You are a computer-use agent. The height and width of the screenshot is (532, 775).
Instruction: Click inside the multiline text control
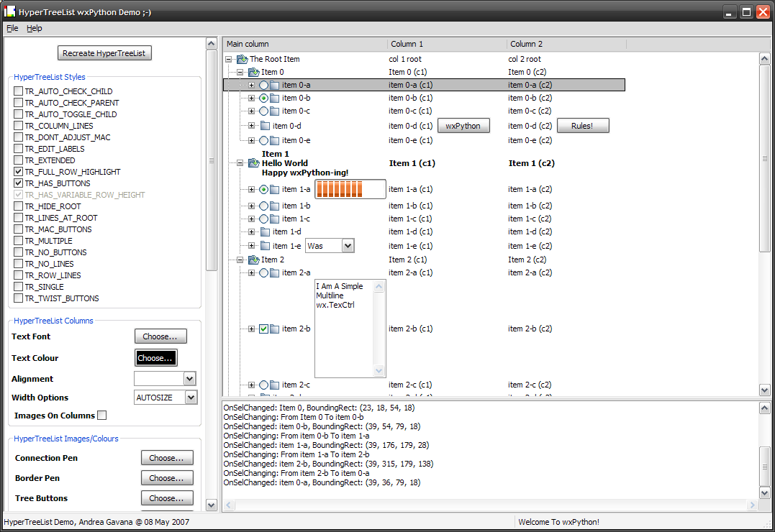tap(344, 328)
